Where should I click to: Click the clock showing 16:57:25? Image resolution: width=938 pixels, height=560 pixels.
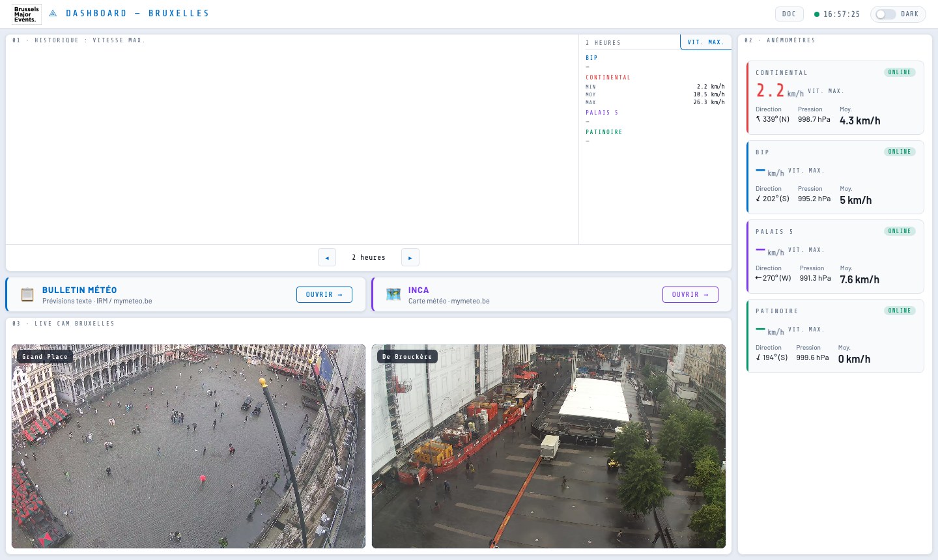pos(842,14)
